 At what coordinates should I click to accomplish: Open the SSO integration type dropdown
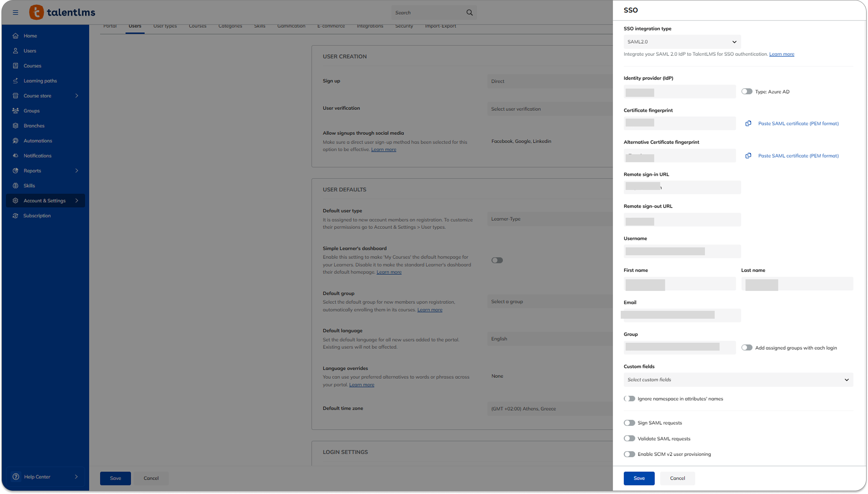coord(682,42)
